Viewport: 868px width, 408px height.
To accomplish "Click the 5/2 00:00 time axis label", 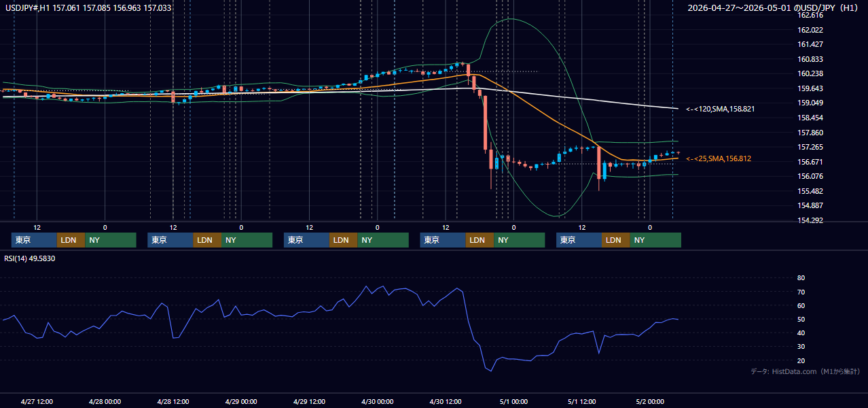I will (x=649, y=402).
